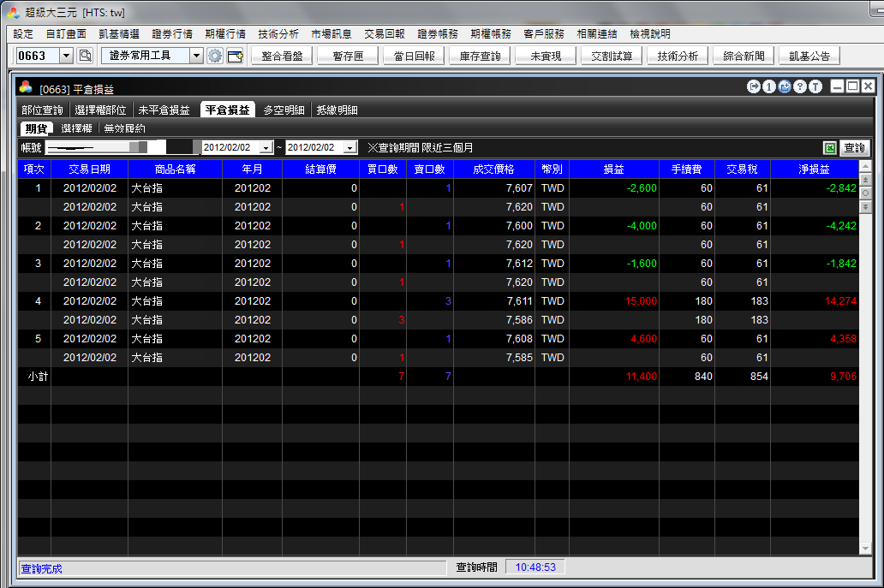This screenshot has width=884, height=588.
Task: Click the circle button on the scrollbar
Action: [x=865, y=193]
